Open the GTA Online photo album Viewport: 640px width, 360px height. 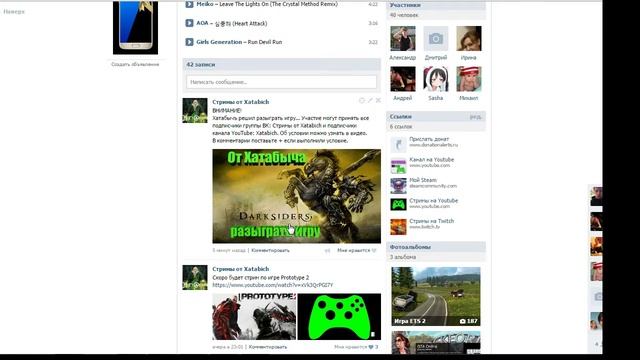436,342
